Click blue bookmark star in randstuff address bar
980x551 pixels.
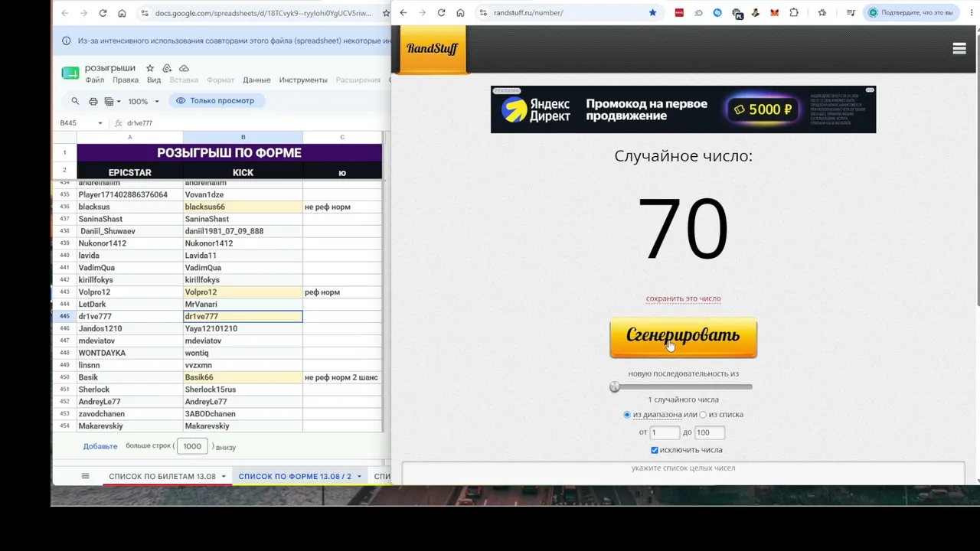[x=652, y=13]
